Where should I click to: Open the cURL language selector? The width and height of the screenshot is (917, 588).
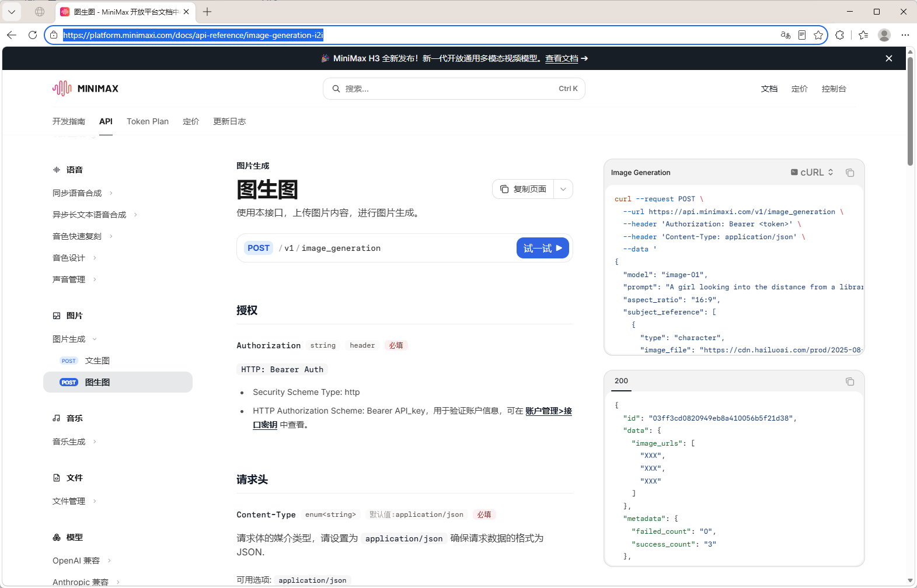click(x=812, y=173)
